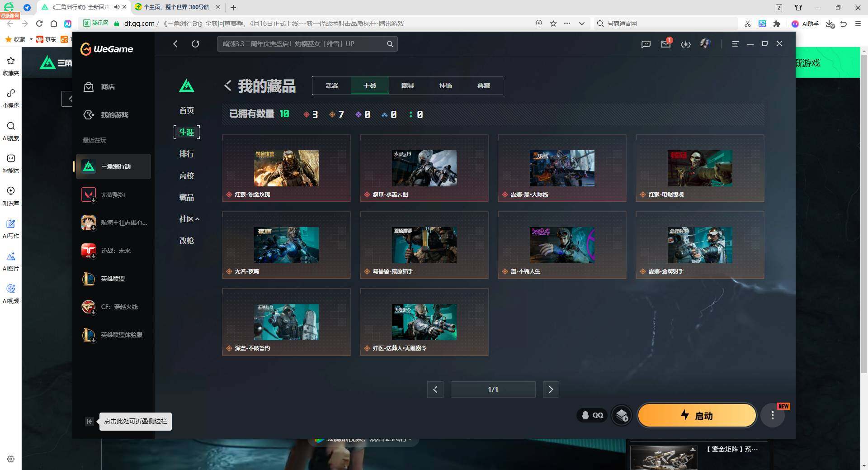The width and height of the screenshot is (868, 470).
Task: Bookmark this page with the star icon
Action: pyautogui.click(x=553, y=24)
